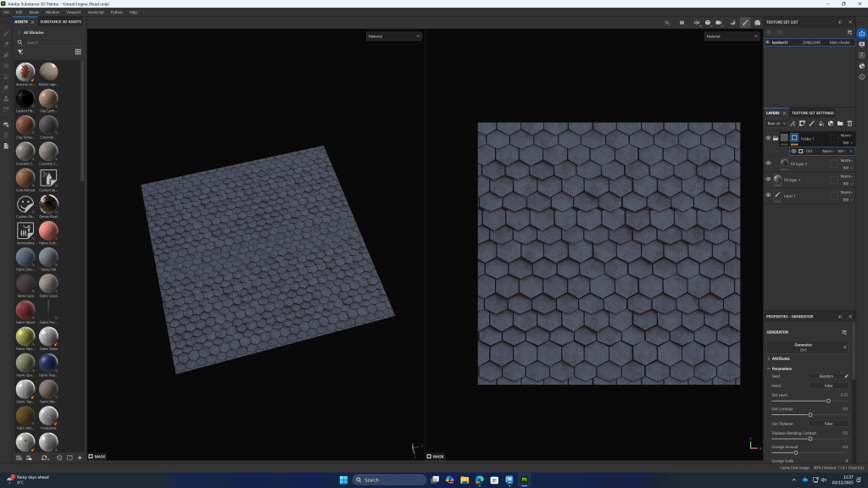Viewport: 868px width, 488px height.
Task: Click the Generator Dirt button
Action: click(x=804, y=347)
